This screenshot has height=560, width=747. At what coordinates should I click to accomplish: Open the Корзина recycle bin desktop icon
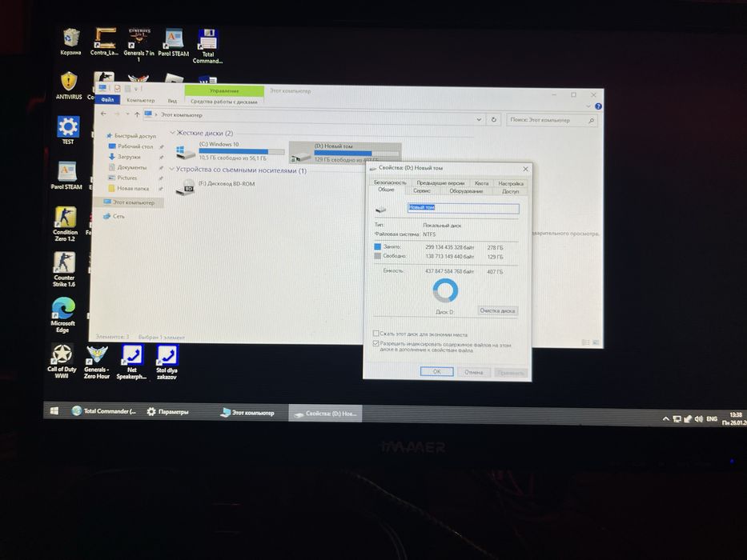(70, 42)
